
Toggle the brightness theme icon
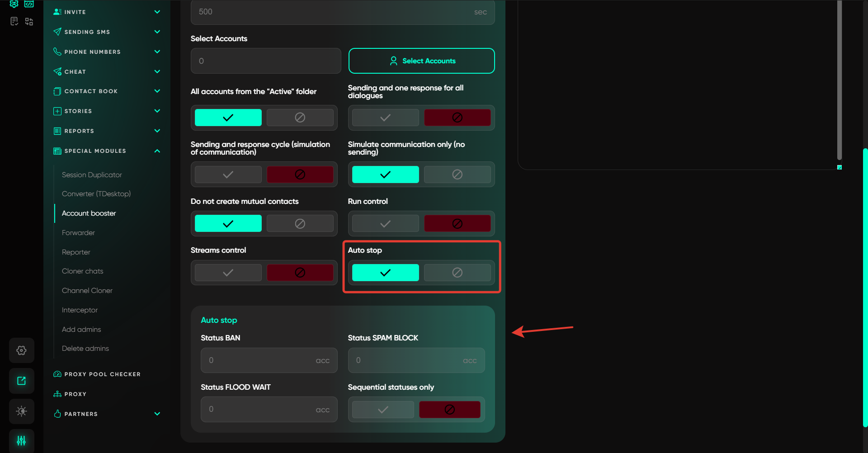pyautogui.click(x=21, y=411)
